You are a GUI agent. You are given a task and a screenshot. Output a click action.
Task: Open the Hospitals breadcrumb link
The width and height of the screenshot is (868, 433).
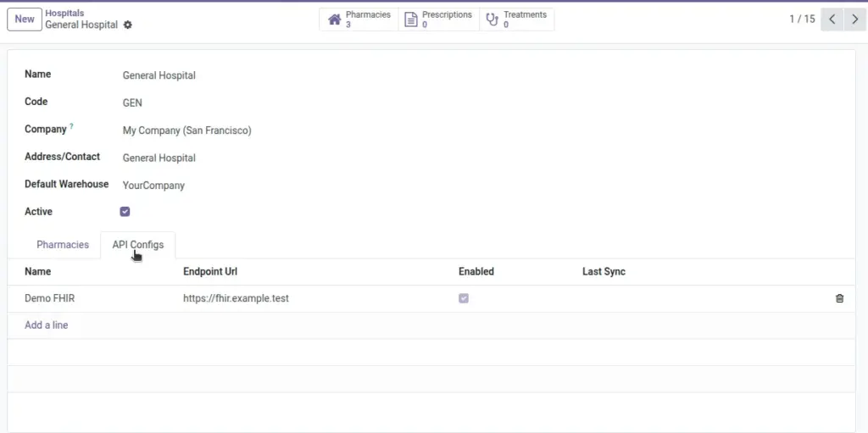[x=64, y=14]
